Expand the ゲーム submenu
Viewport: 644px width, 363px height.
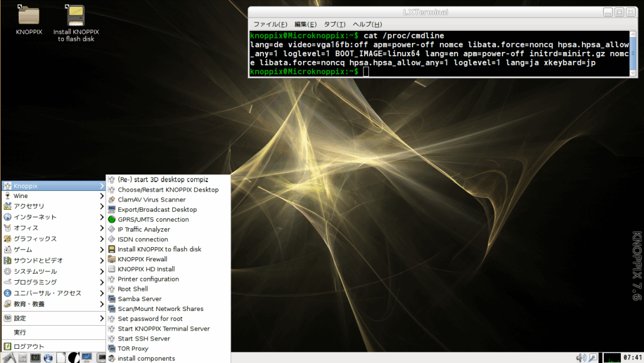(x=54, y=249)
